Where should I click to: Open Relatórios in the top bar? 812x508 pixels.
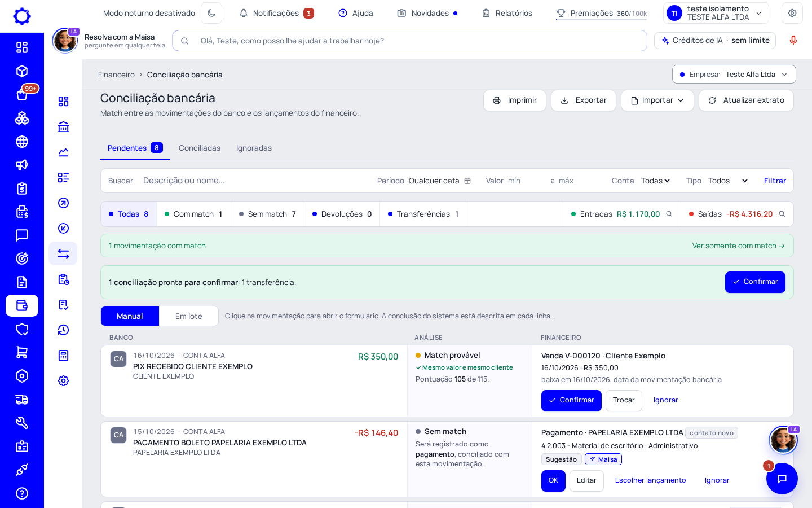(x=507, y=13)
